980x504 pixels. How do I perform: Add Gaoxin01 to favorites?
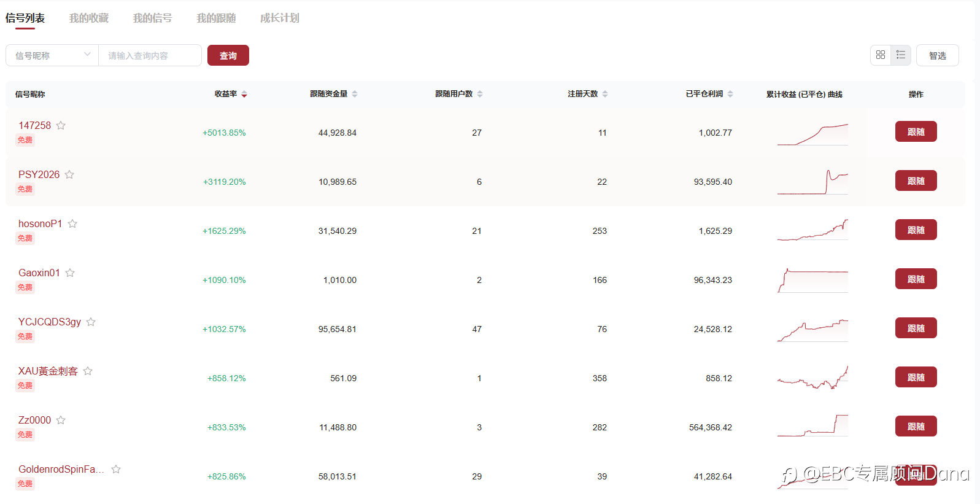click(70, 273)
